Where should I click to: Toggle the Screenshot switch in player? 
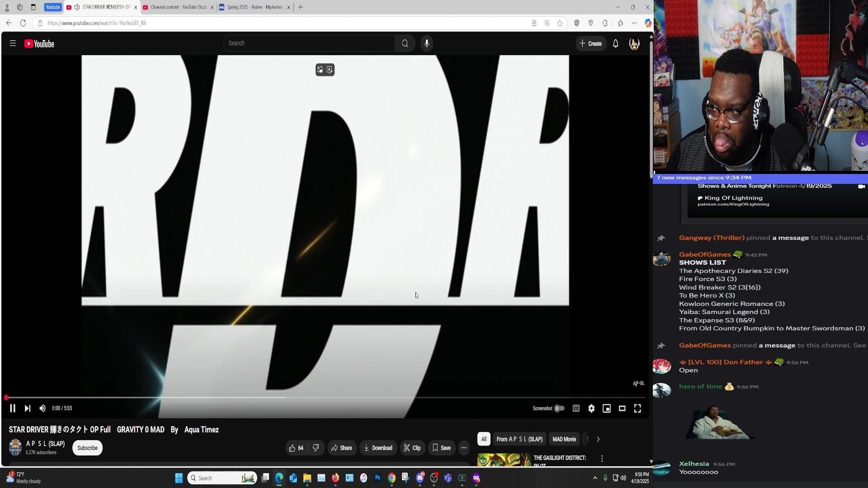(560, 408)
